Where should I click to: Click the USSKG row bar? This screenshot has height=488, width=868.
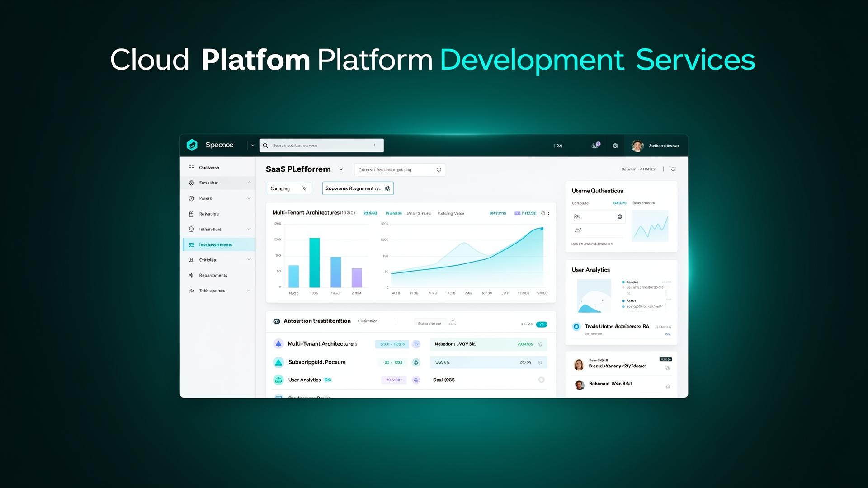click(489, 362)
